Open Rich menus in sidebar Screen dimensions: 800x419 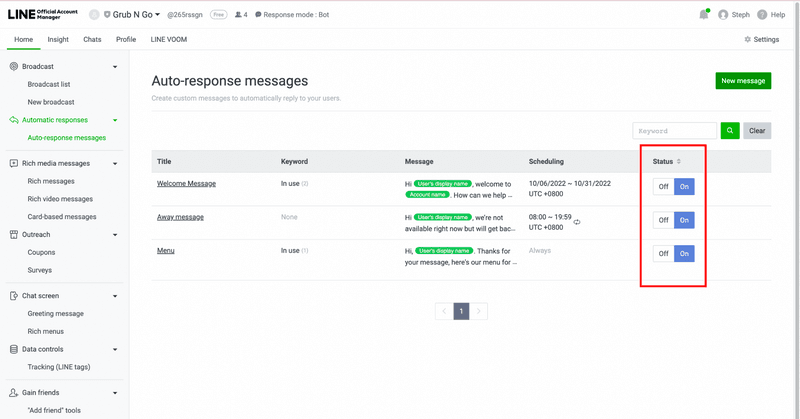click(x=46, y=332)
